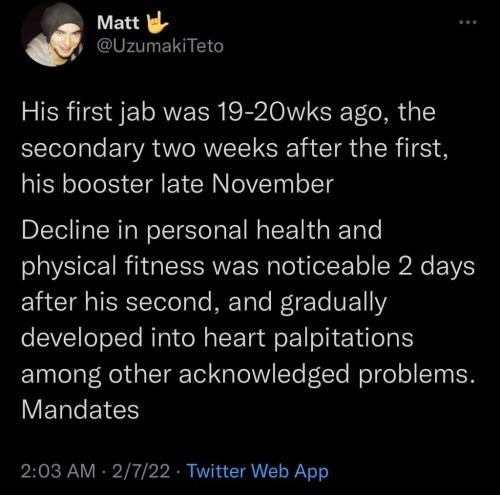Click the 2:03 AM timestamp

pos(58,471)
